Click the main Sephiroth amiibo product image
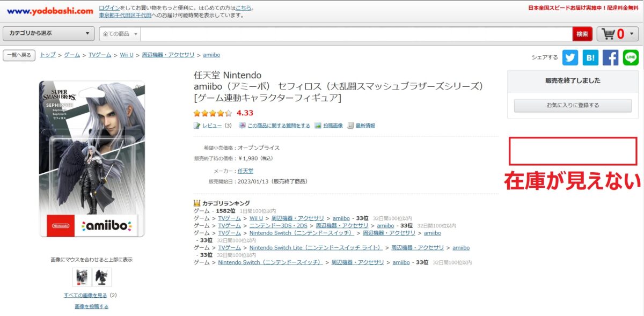Viewport: 644px width, 316px height. pyautogui.click(x=92, y=159)
